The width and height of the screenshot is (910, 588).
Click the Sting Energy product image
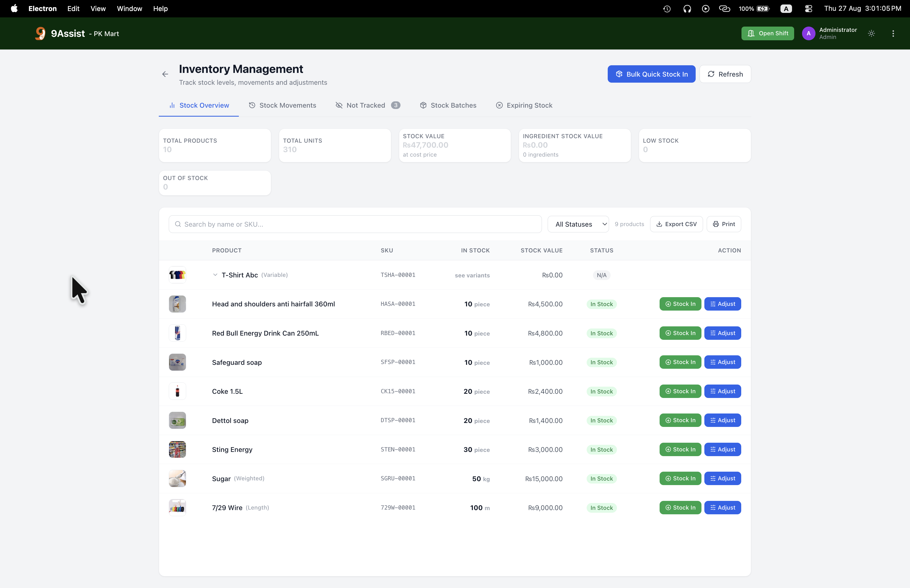point(177,449)
